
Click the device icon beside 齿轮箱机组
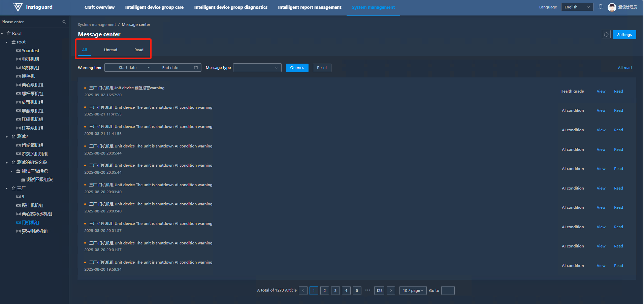(x=18, y=145)
